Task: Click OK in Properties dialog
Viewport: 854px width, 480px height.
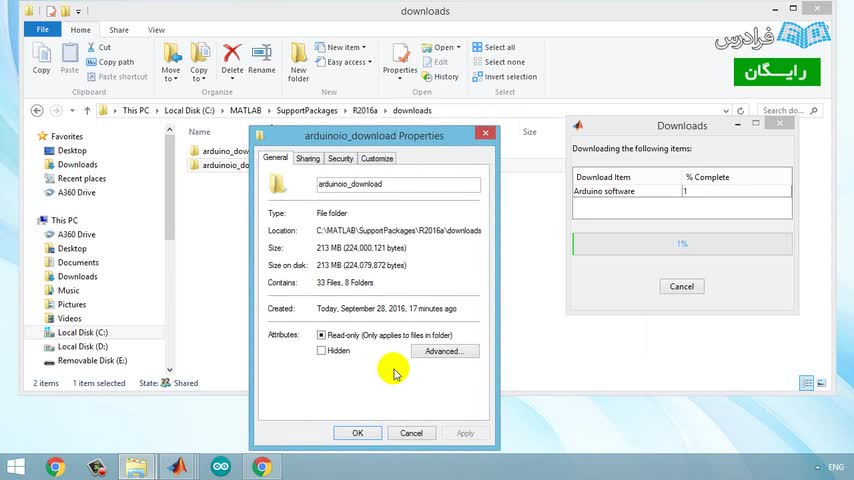Action: [357, 433]
